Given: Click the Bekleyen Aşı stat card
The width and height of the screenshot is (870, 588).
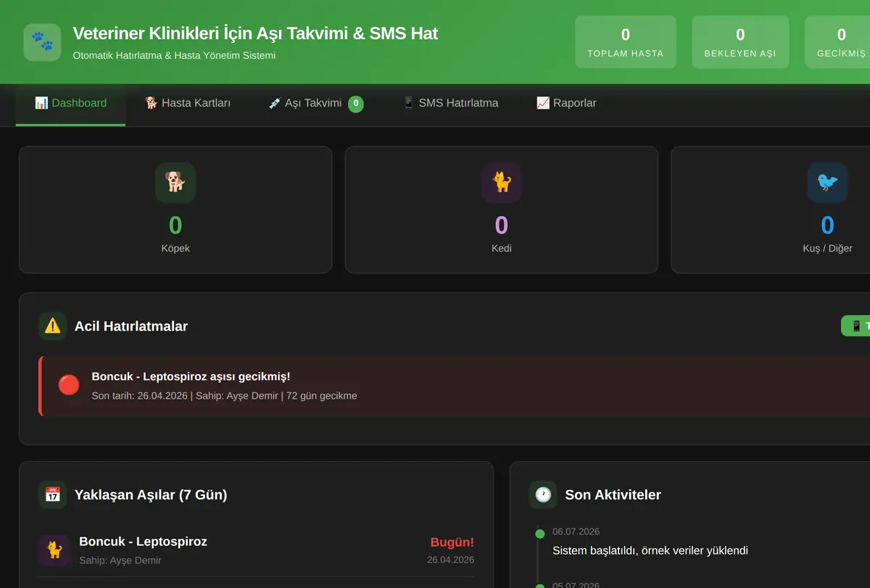Looking at the screenshot, I should (740, 42).
